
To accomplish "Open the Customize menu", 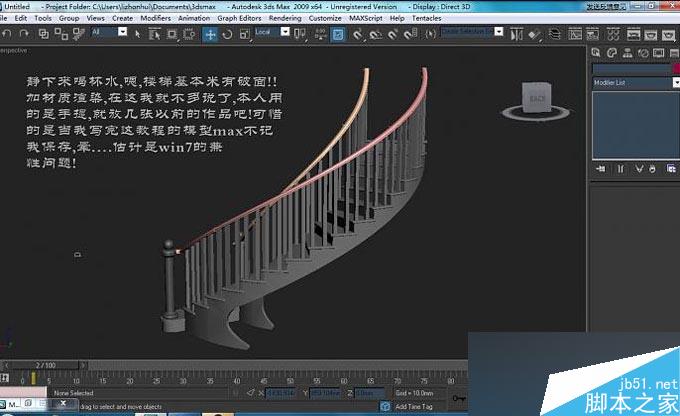I will click(x=325, y=18).
